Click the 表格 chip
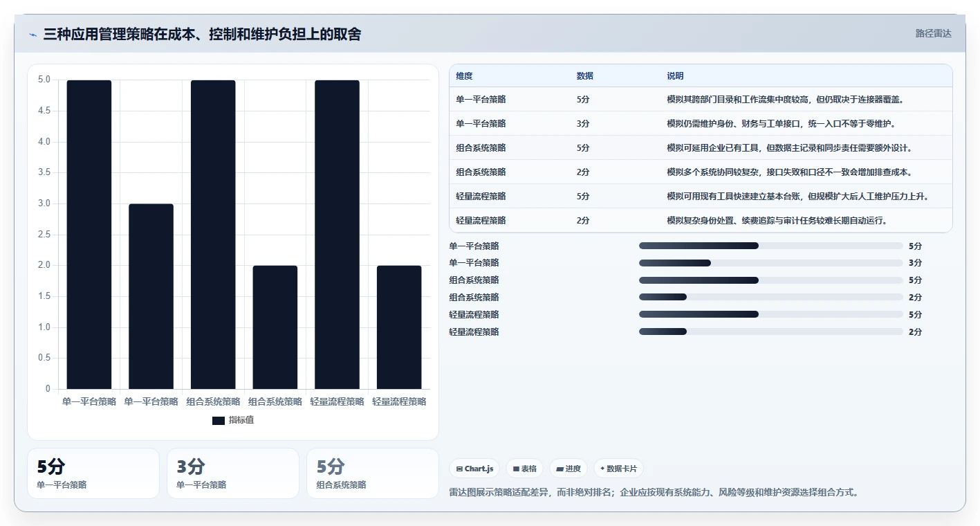This screenshot has height=526, width=980. coord(524,469)
